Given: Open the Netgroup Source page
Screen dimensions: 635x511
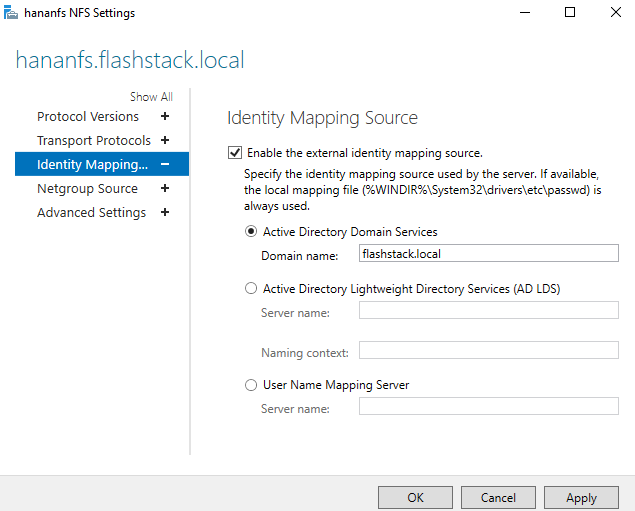Looking at the screenshot, I should [87, 188].
